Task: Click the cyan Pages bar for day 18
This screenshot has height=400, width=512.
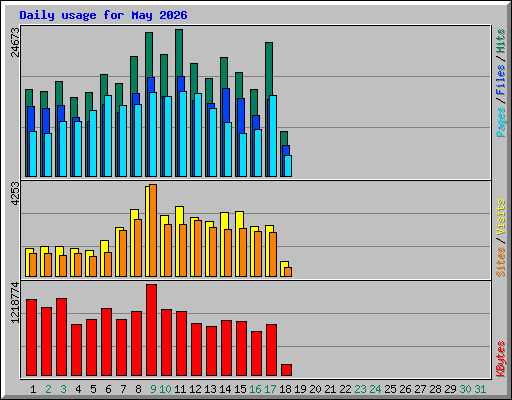Action: click(288, 166)
